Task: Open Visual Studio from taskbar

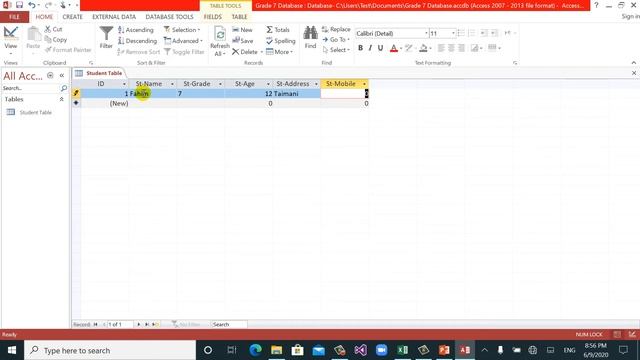Action: click(360, 350)
